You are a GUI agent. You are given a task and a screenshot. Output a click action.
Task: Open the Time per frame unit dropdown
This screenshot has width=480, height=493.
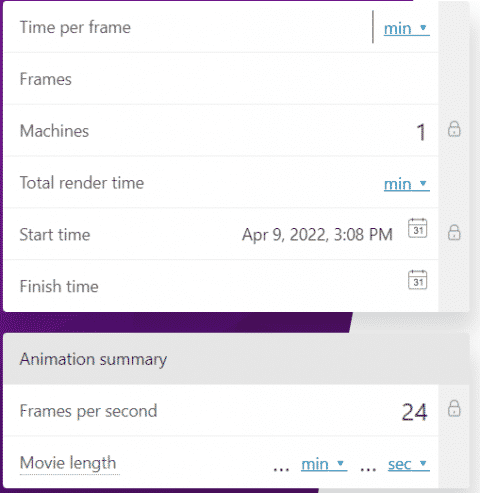[x=407, y=28]
